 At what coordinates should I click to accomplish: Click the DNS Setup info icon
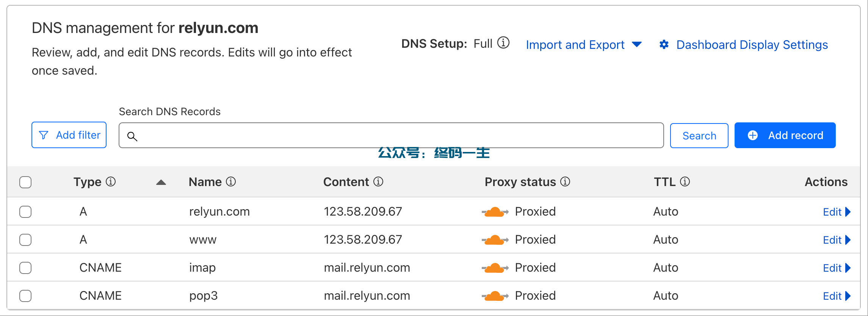[503, 43]
